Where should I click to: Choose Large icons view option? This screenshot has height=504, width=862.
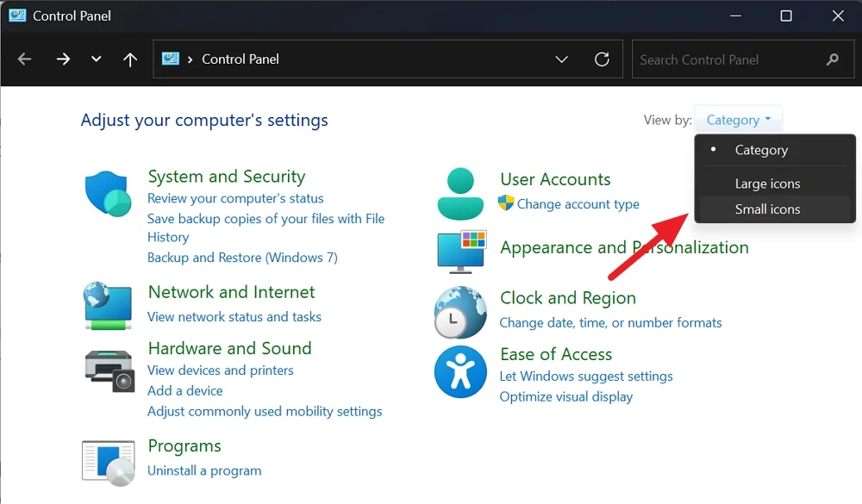tap(767, 184)
